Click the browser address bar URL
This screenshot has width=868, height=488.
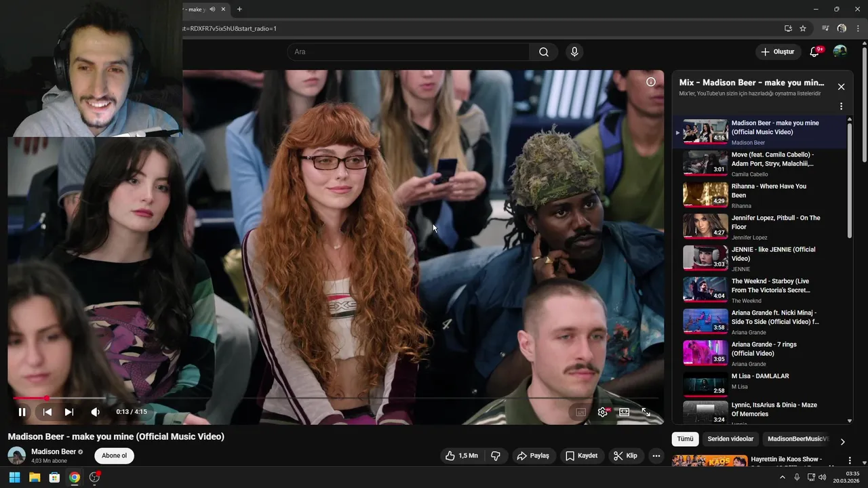point(229,28)
